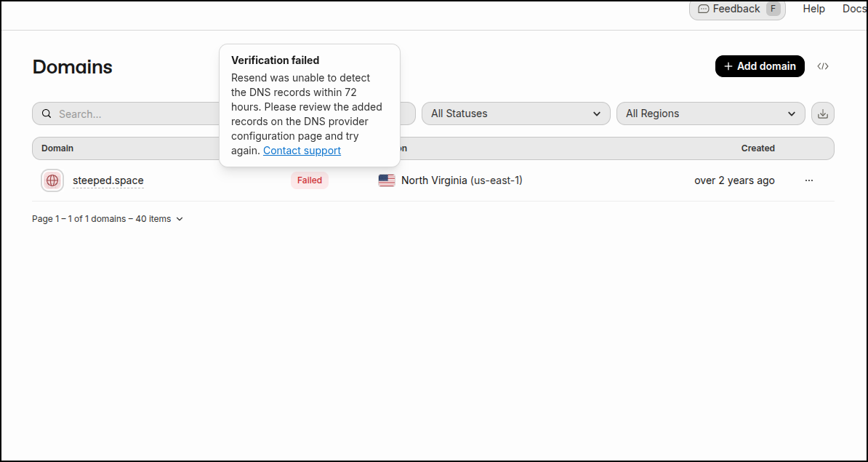Open the steeped.space domain link
868x462 pixels.
click(x=108, y=180)
